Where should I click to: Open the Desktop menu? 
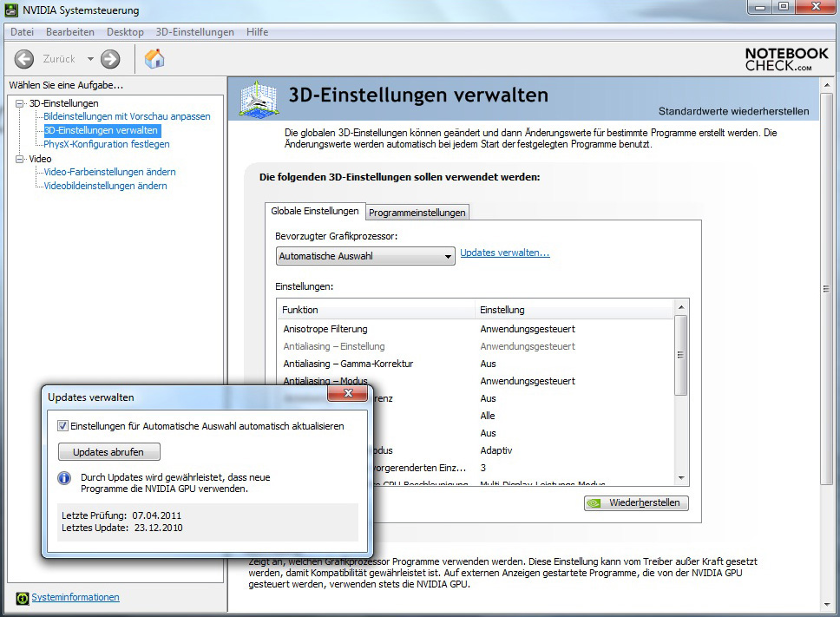click(x=125, y=32)
